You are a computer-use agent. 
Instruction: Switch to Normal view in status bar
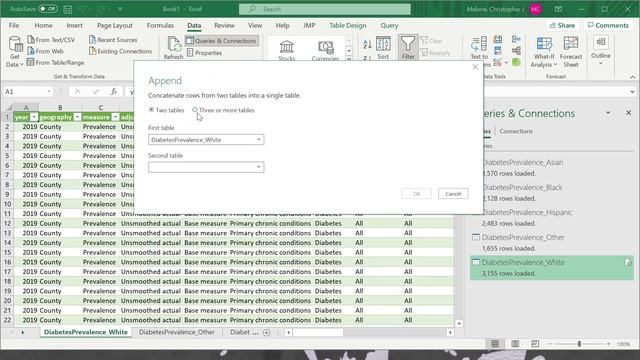(495, 344)
